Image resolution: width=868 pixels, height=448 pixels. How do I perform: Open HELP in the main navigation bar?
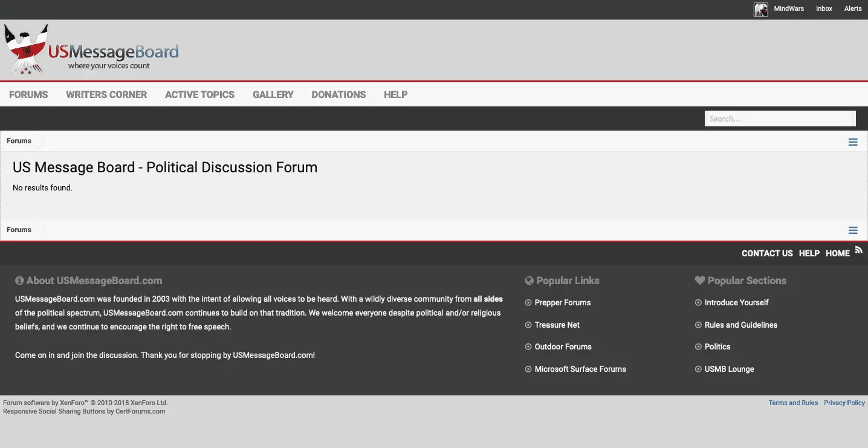click(395, 94)
